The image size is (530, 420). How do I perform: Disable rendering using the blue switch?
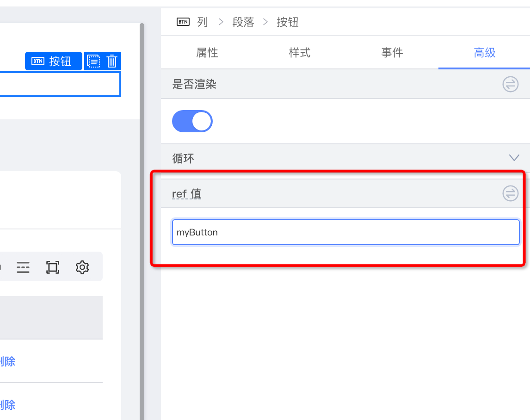pos(192,121)
